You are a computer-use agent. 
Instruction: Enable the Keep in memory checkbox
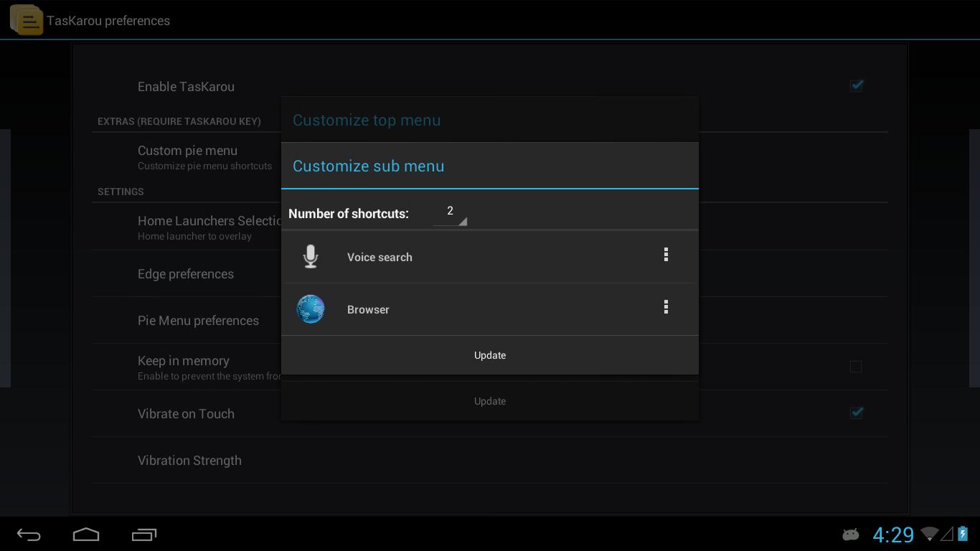click(x=856, y=367)
